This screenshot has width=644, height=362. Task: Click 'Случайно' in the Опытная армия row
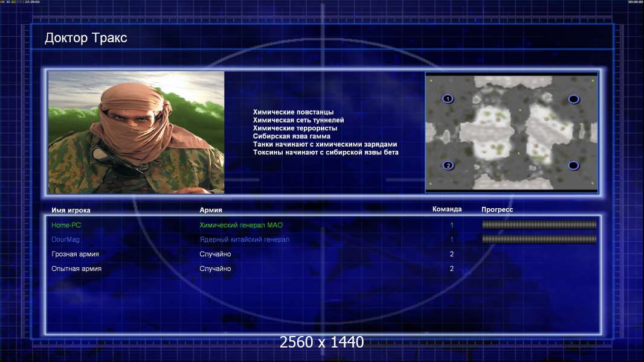pos(215,268)
